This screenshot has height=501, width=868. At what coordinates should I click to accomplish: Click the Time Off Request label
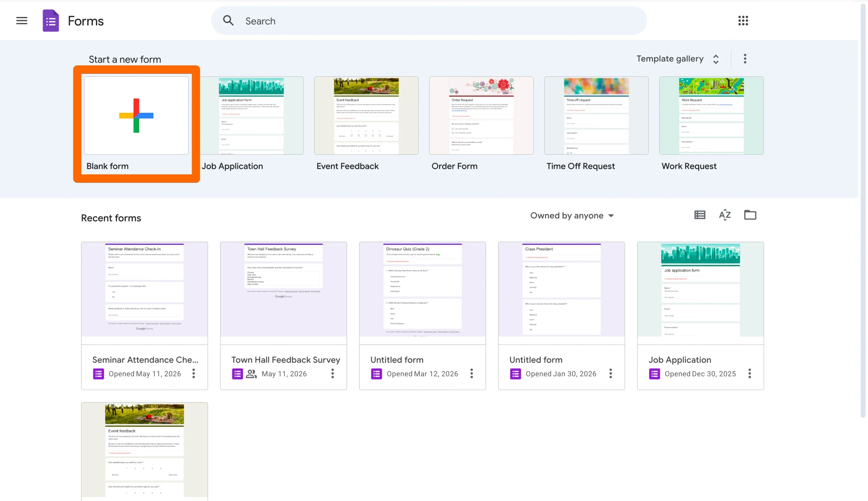[580, 166]
